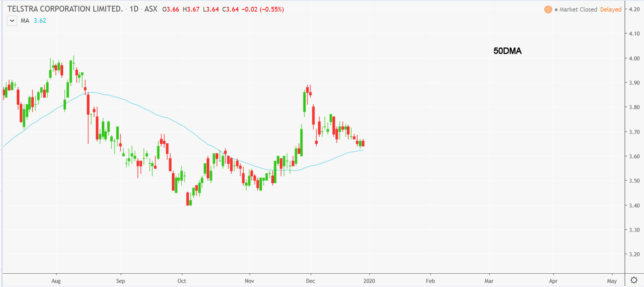
Task: Click the 3.30 price scale label
Action: [x=634, y=230]
